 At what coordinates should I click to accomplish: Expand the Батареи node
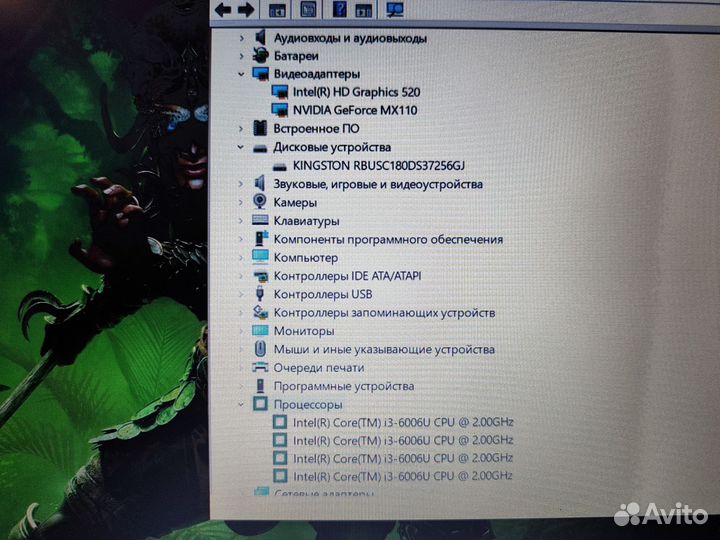pyautogui.click(x=242, y=56)
